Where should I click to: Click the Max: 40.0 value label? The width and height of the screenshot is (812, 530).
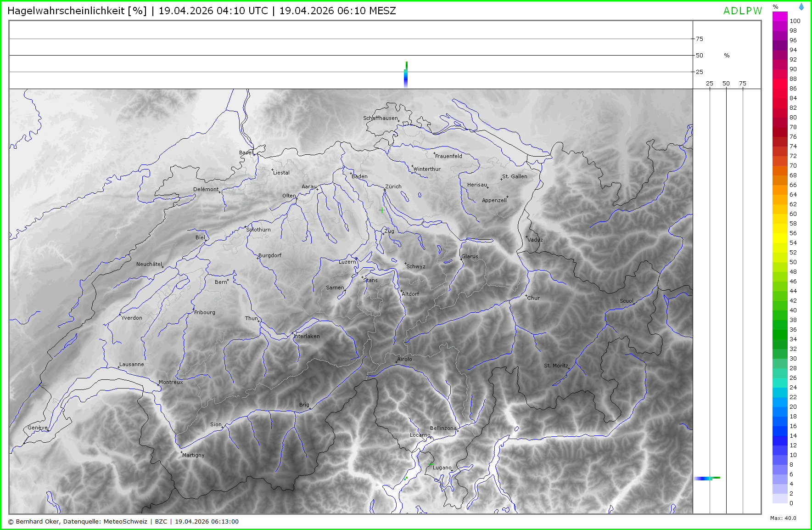coord(783,518)
